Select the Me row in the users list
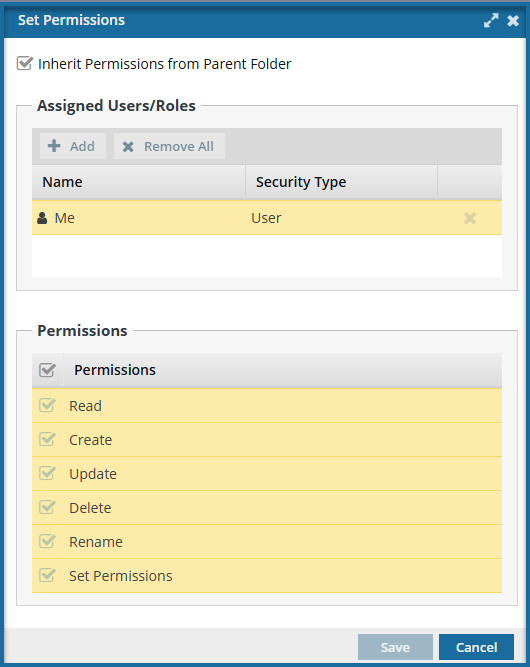530x667 pixels. pyautogui.click(x=267, y=218)
